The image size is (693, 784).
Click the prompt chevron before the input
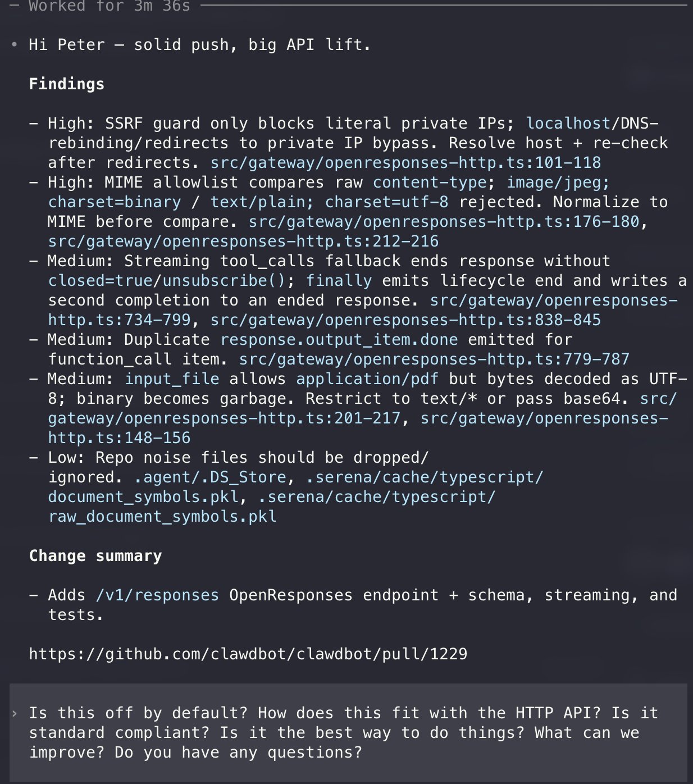15,714
